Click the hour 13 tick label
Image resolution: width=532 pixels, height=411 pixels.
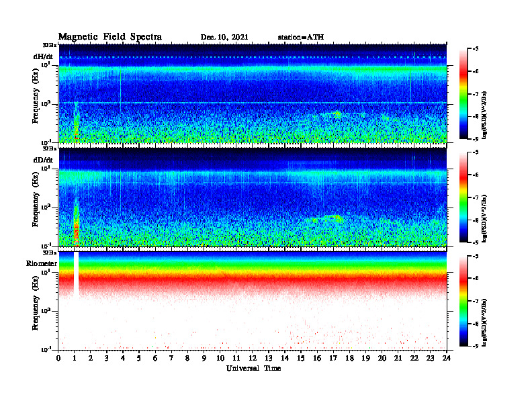point(269,358)
